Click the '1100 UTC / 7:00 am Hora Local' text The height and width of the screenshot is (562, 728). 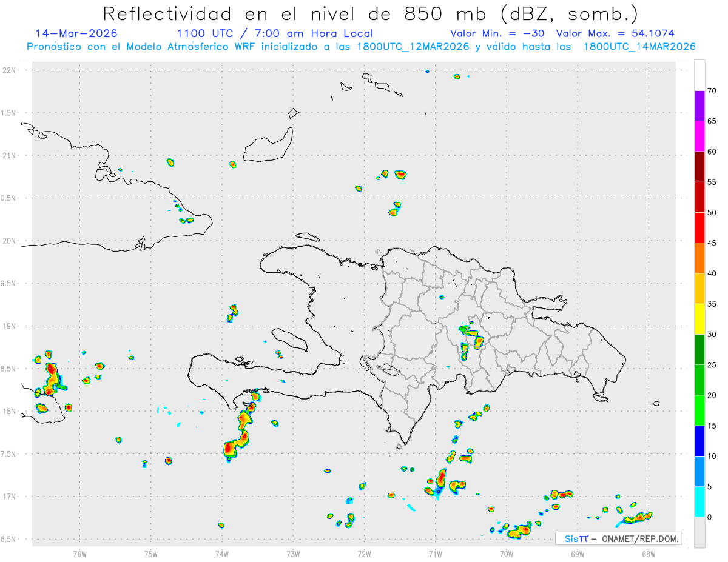click(x=275, y=33)
